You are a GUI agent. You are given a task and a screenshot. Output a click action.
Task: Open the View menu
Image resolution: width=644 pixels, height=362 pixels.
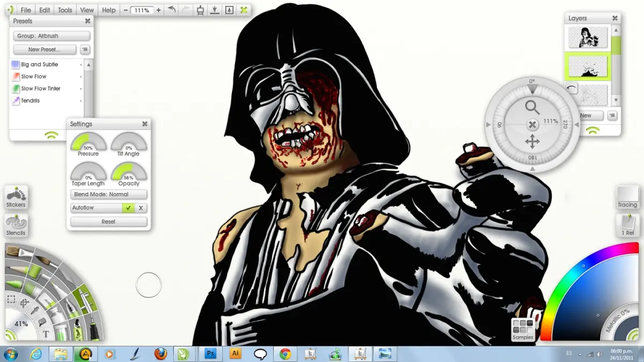pyautogui.click(x=87, y=10)
